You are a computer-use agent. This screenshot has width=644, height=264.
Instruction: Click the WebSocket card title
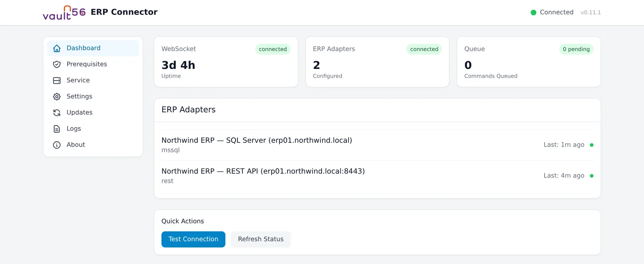point(179,49)
